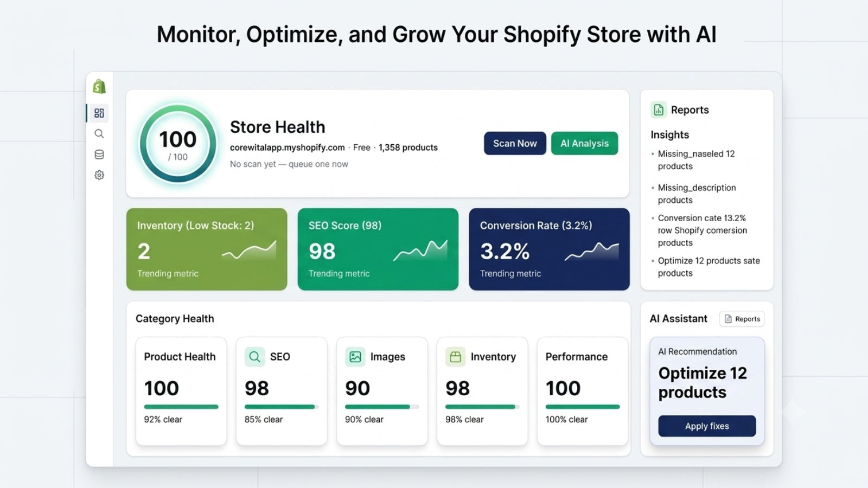Click the Inventory box category icon
The image size is (868, 488).
pyautogui.click(x=456, y=357)
